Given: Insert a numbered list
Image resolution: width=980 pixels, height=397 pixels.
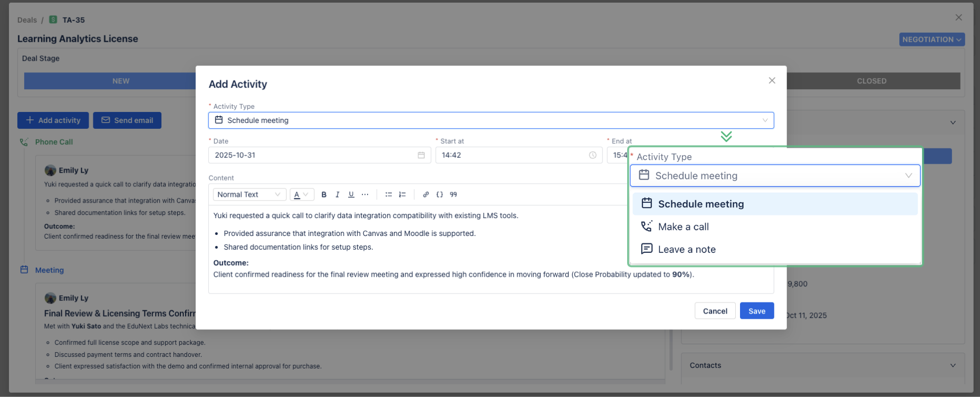Looking at the screenshot, I should pyautogui.click(x=402, y=195).
